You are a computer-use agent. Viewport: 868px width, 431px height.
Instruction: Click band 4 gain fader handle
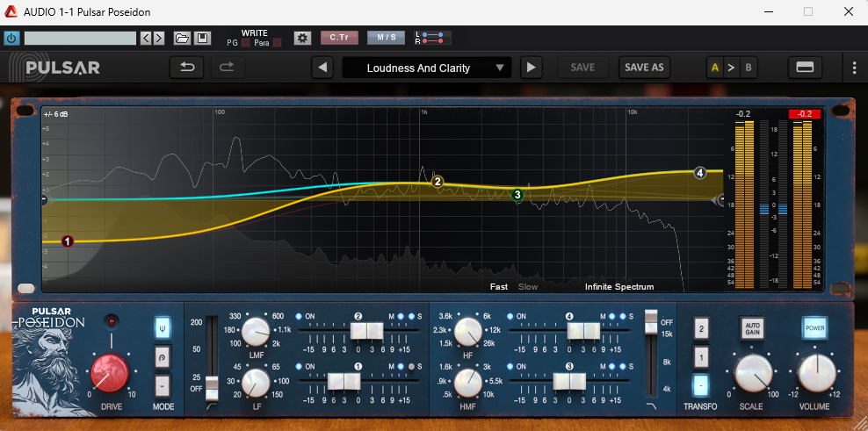(x=583, y=330)
